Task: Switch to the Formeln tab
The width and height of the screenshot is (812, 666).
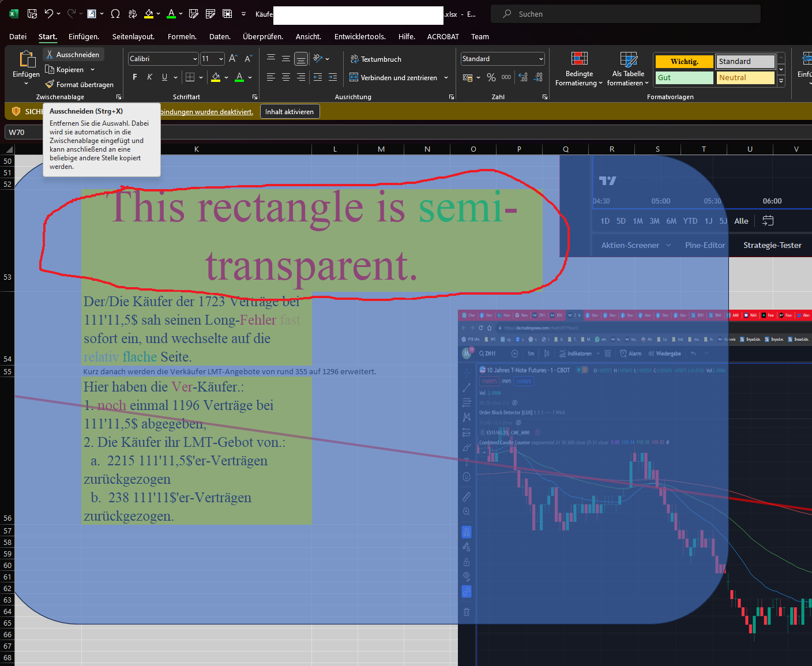Action: click(x=182, y=36)
